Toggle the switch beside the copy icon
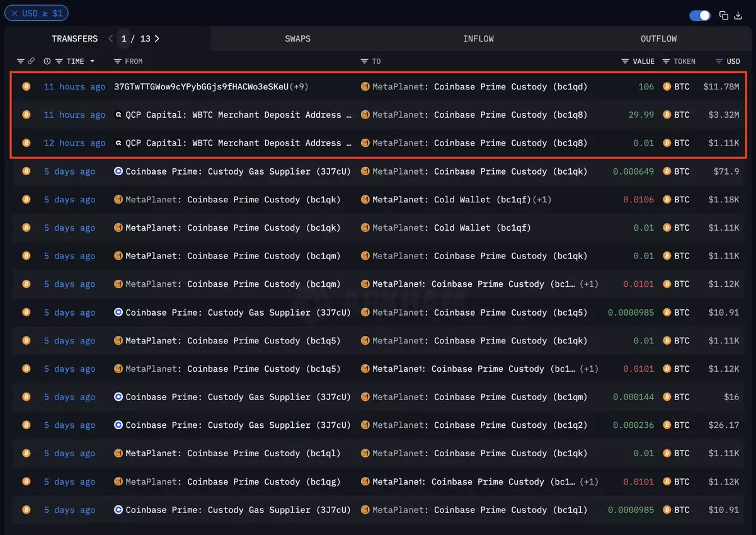 [x=700, y=15]
